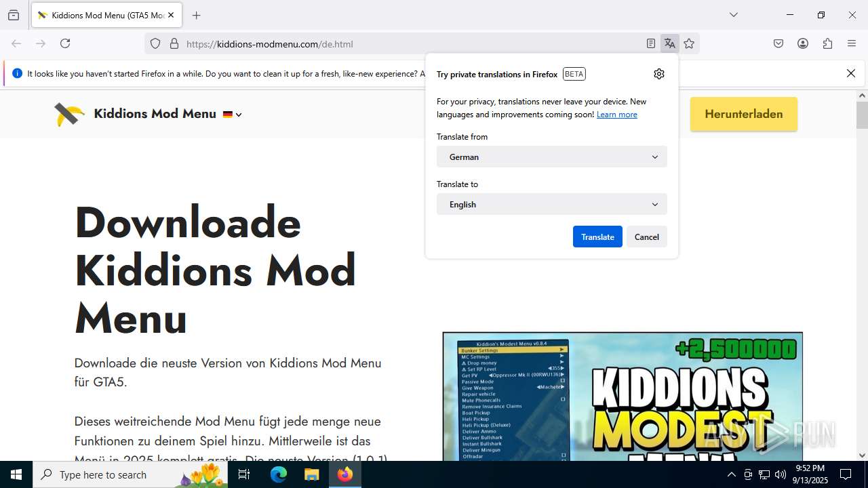Open File Explorer from taskbar
The width and height of the screenshot is (868, 488).
pyautogui.click(x=311, y=474)
